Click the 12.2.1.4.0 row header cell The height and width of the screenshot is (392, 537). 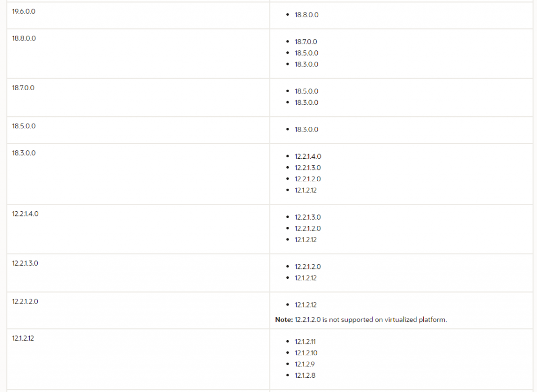(25, 214)
